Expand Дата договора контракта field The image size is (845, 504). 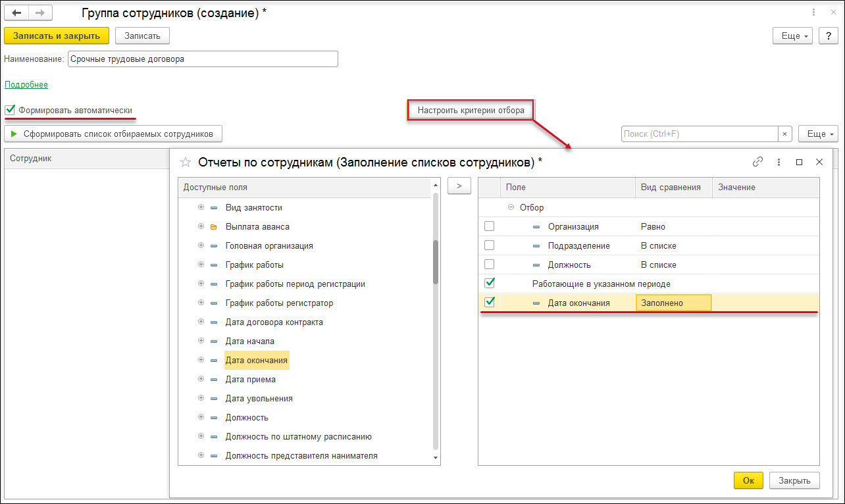201,322
